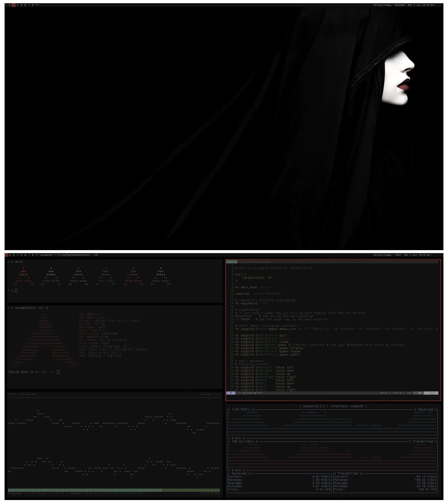Screen dimensions: 448x503
Task: Click the 'Sat 11 Jun, 12:42 am' clock
Action: pyautogui.click(x=421, y=5)
